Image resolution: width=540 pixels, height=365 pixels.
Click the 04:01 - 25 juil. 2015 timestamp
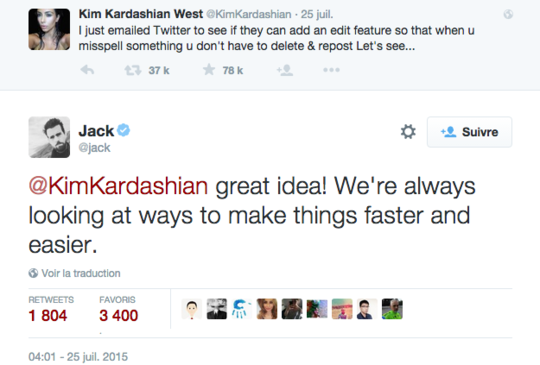coord(78,357)
